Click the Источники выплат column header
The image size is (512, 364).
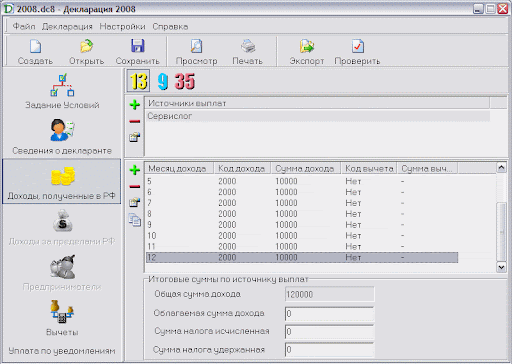[x=317, y=103]
